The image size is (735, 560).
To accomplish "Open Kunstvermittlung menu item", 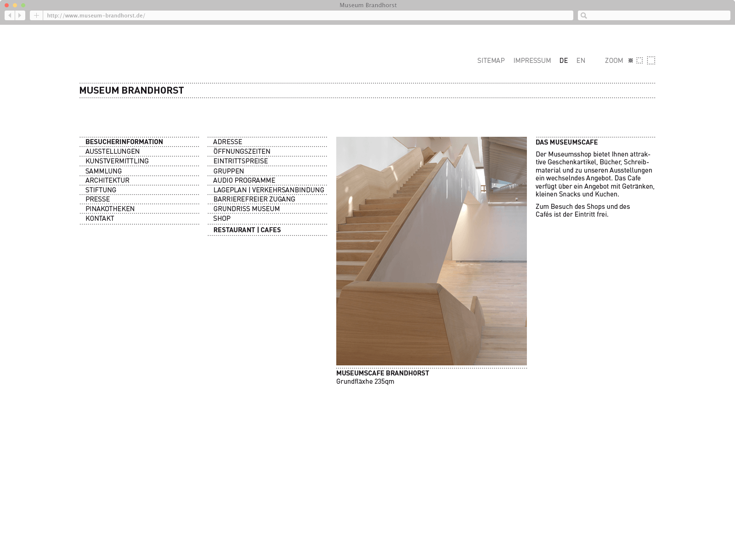I will pyautogui.click(x=117, y=161).
